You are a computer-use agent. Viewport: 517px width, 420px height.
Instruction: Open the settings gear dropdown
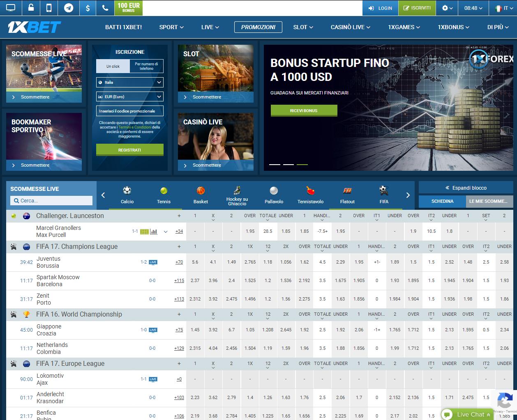point(447,8)
